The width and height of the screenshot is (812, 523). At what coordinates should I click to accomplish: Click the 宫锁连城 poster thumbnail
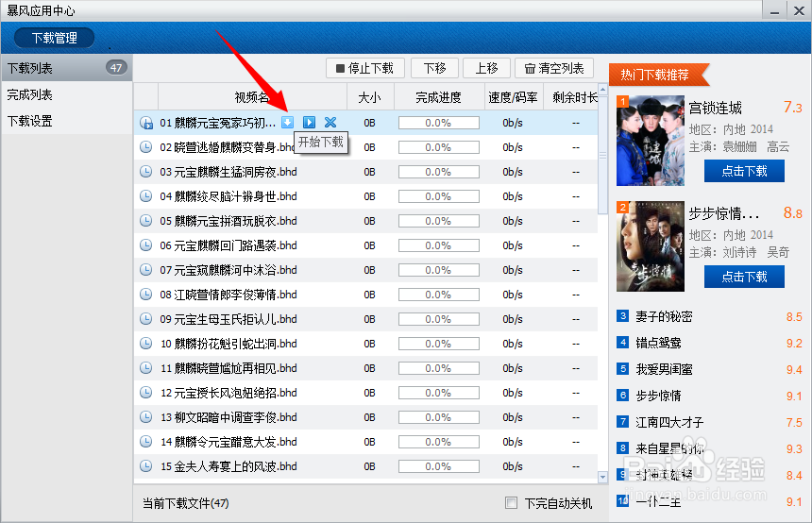click(x=651, y=141)
